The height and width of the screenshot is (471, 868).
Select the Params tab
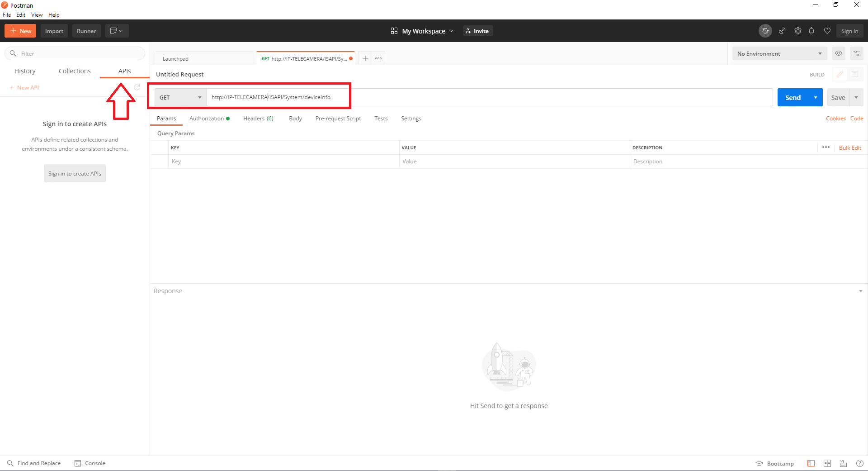[x=166, y=119]
